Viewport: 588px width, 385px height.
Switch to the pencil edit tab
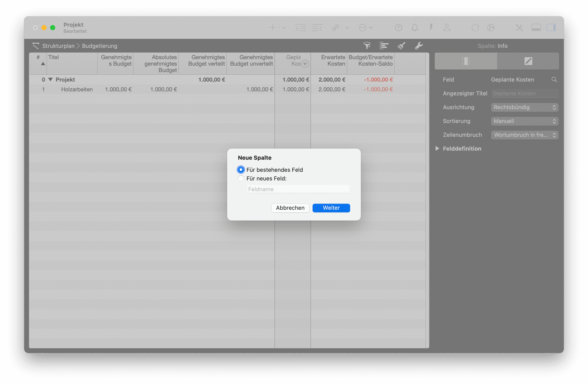point(528,61)
